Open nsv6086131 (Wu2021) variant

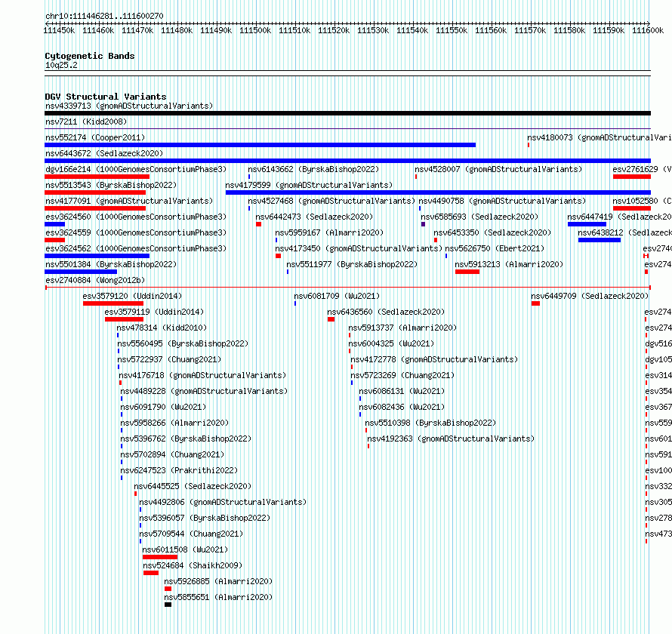402,391
